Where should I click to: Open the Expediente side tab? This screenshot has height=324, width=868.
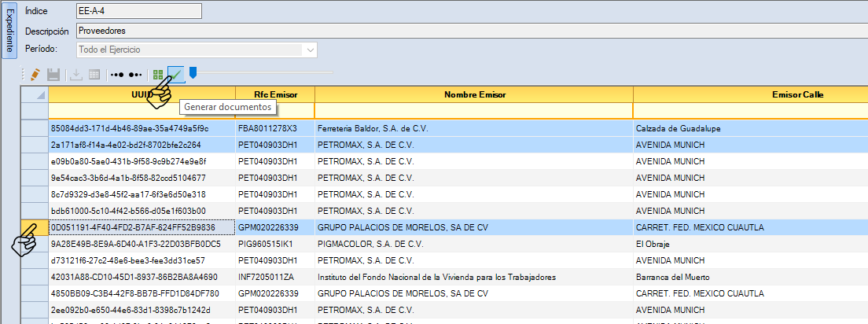tap(9, 31)
